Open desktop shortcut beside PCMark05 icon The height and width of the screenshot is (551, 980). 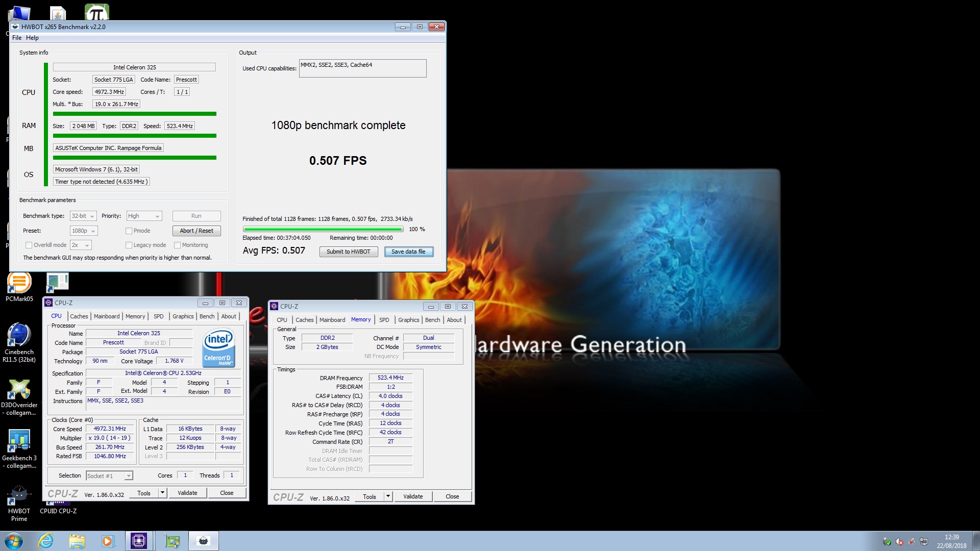pyautogui.click(x=57, y=282)
